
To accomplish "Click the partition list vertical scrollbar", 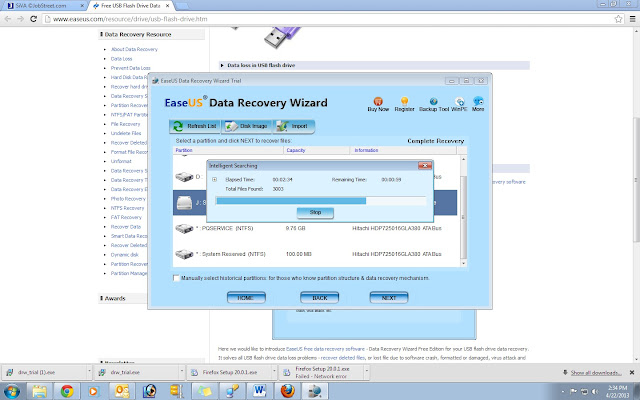I will tap(463, 217).
